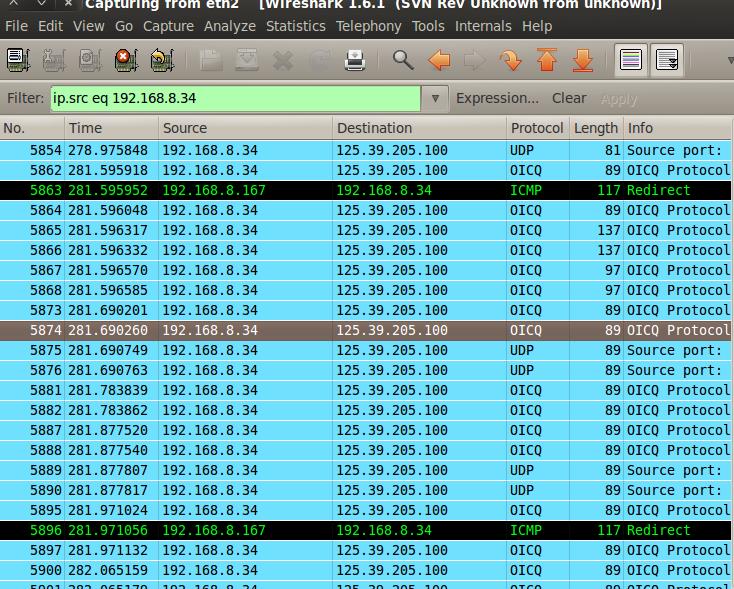Sort by the No. column header
Screen dimensions: 734x589
pyautogui.click(x=32, y=128)
